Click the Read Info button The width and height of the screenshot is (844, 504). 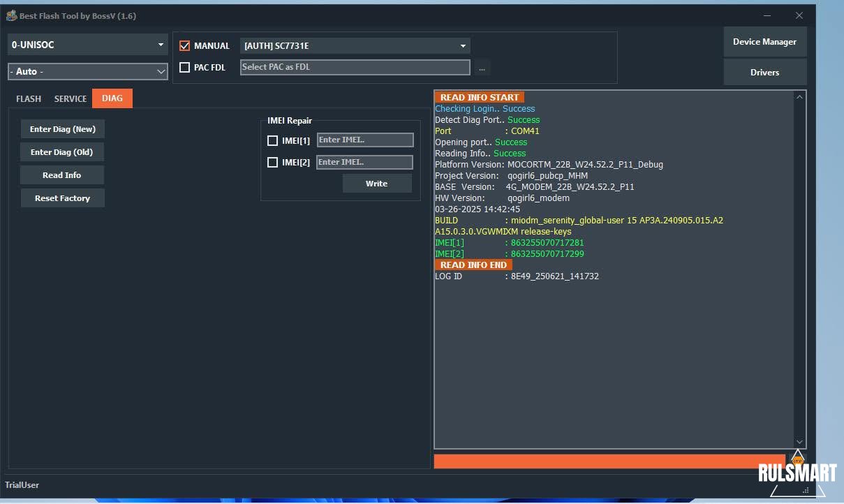[62, 175]
